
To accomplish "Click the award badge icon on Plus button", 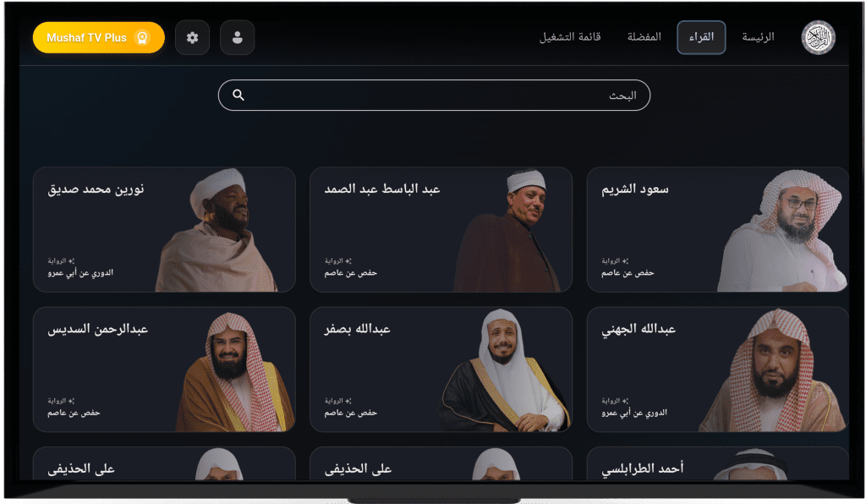I will 142,38.
